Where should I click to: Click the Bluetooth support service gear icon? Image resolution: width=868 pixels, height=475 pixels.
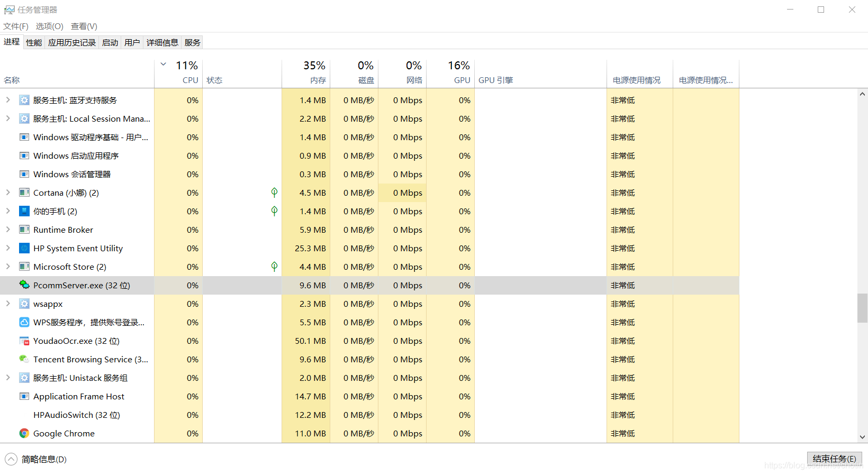pos(24,100)
